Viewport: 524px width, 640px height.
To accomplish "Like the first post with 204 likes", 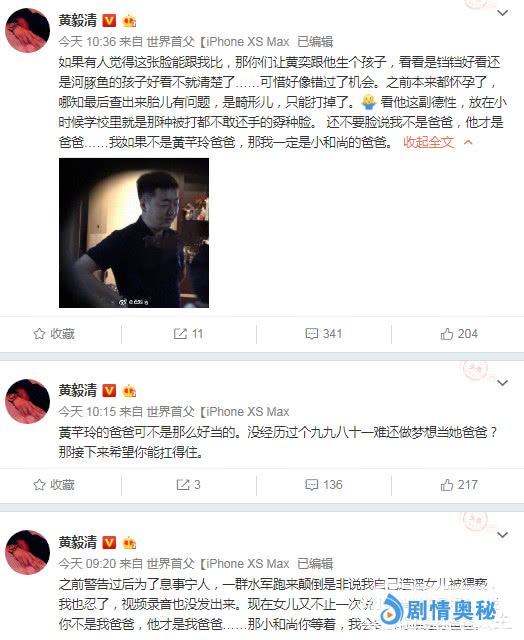I will pos(447,334).
